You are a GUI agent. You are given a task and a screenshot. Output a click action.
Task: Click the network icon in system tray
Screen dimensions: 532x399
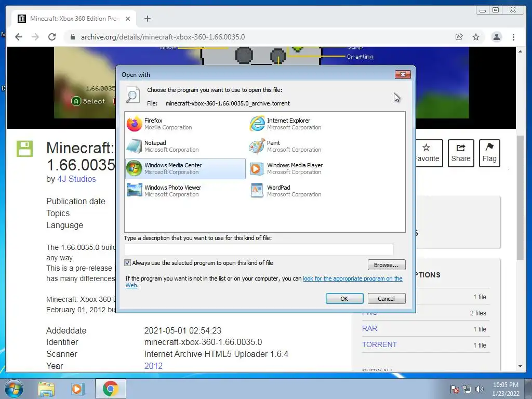(467, 389)
